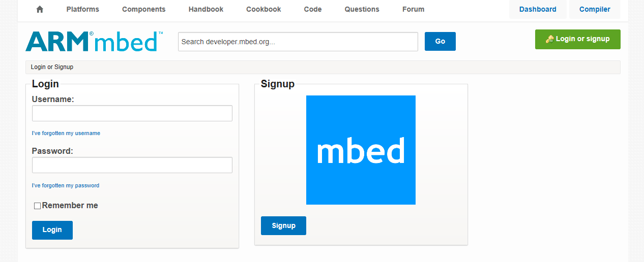Click the Go search button
Image resolution: width=644 pixels, height=262 pixels.
pos(440,41)
